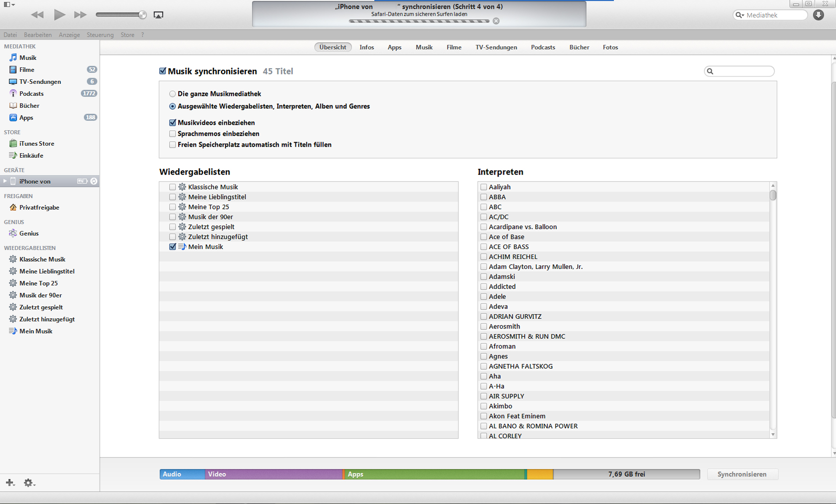Viewport: 836px width, 504px height.
Task: Click the Synchronisieren button
Action: [x=742, y=474]
